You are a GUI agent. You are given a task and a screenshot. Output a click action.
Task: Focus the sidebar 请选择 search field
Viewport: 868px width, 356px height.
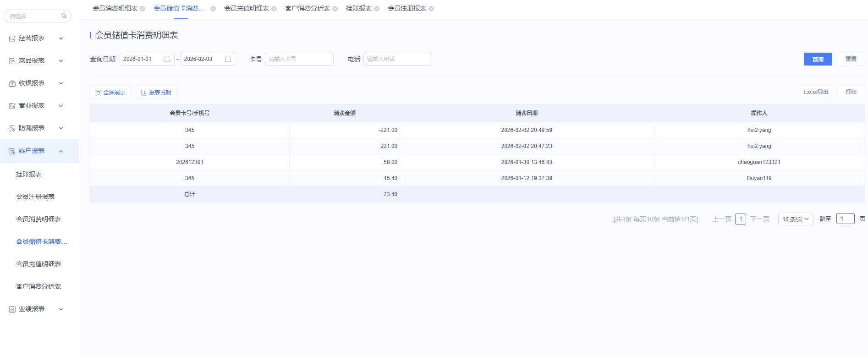[38, 16]
